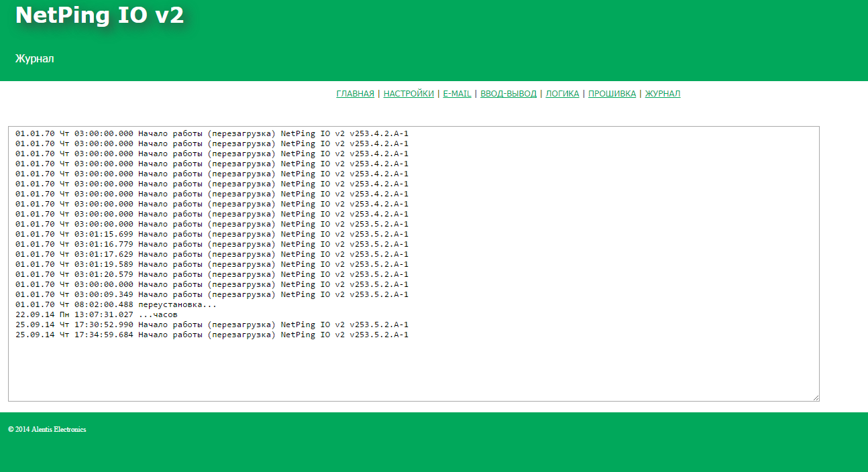Click the NetPing IO v2 header title

(99, 15)
